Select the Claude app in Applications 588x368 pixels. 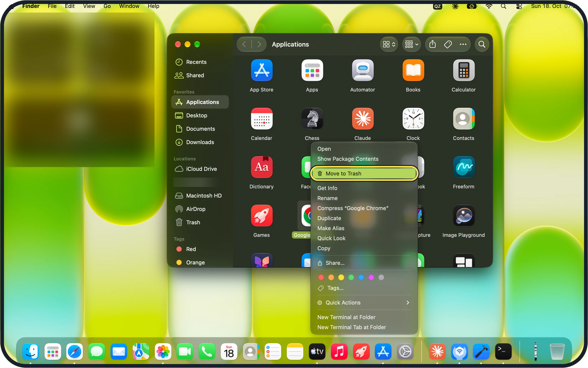pos(362,119)
